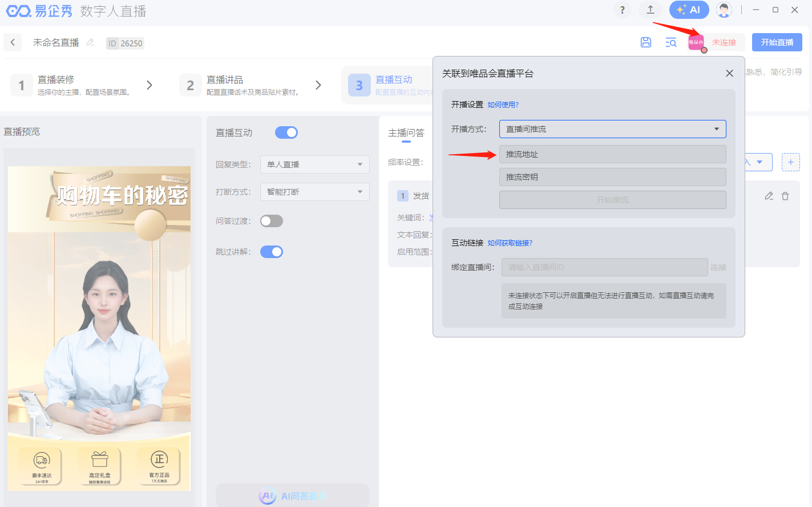
Task: Click pencil icon to rename 未命名直播
Action: (x=90, y=43)
